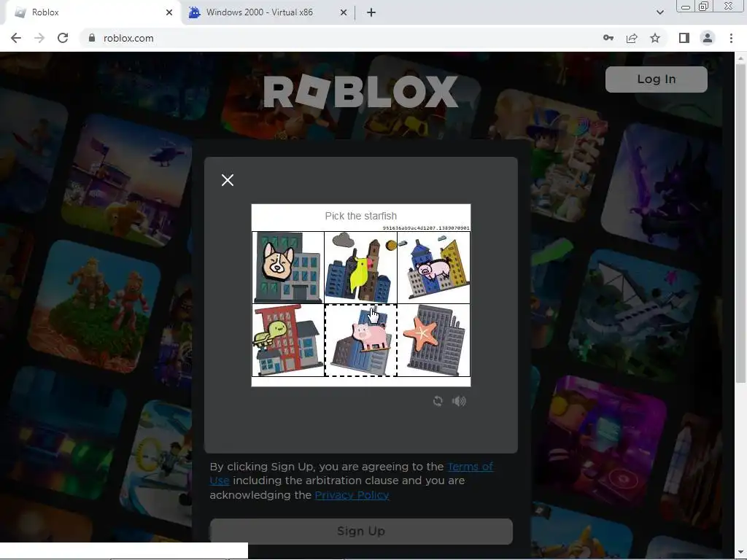This screenshot has height=560, width=747.
Task: Click the Sign Up button
Action: point(361,531)
